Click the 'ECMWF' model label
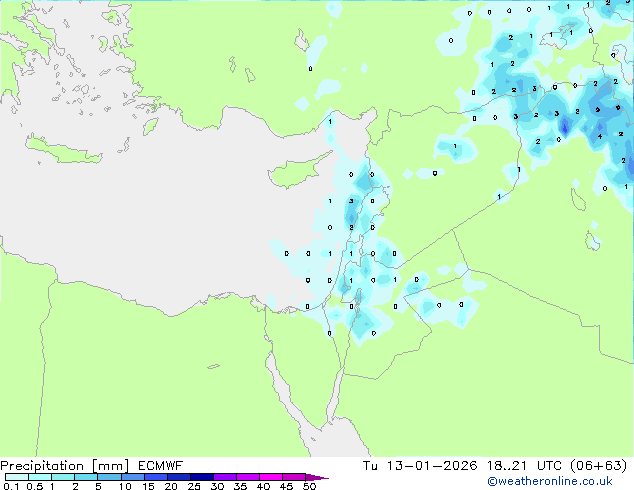The height and width of the screenshot is (490, 634). pyautogui.click(x=161, y=466)
